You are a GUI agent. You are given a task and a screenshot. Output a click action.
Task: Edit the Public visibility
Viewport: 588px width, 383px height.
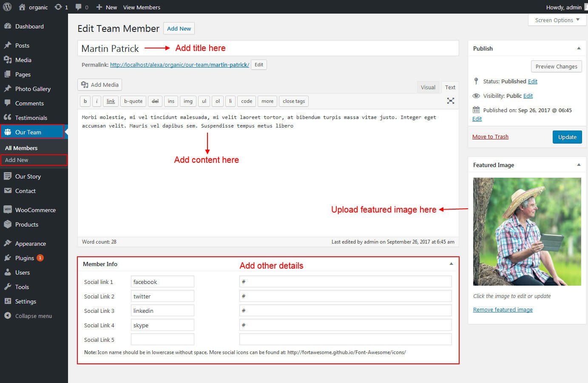click(528, 96)
